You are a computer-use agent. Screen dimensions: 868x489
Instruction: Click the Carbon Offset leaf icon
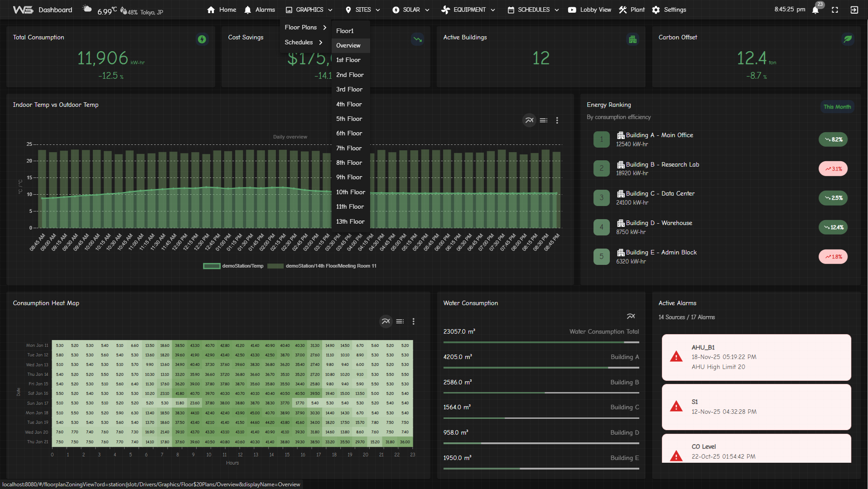tap(848, 39)
